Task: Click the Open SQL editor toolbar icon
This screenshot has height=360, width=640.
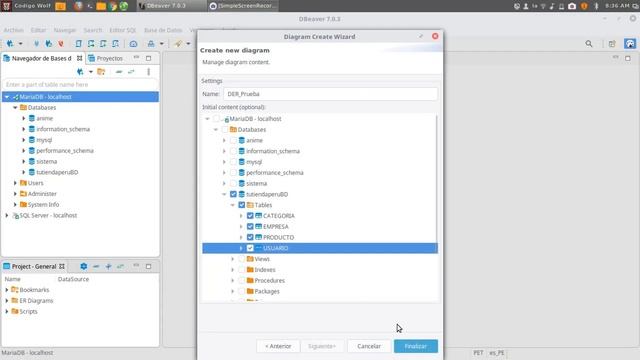Action: (x=78, y=44)
